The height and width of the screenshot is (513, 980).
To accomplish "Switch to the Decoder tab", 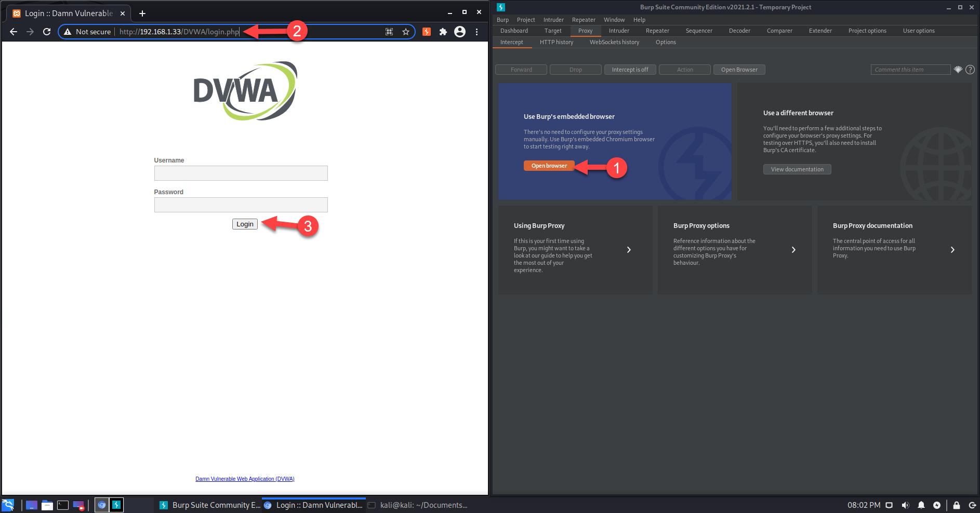I will 739,31.
